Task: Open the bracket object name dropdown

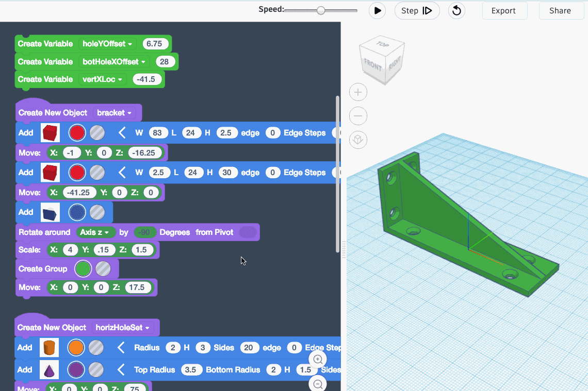Action: pyautogui.click(x=114, y=113)
